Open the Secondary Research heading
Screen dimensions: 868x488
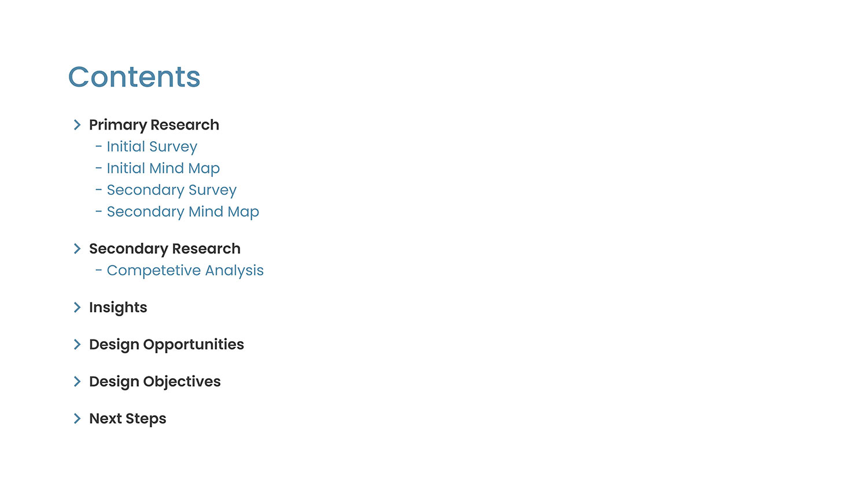click(164, 249)
